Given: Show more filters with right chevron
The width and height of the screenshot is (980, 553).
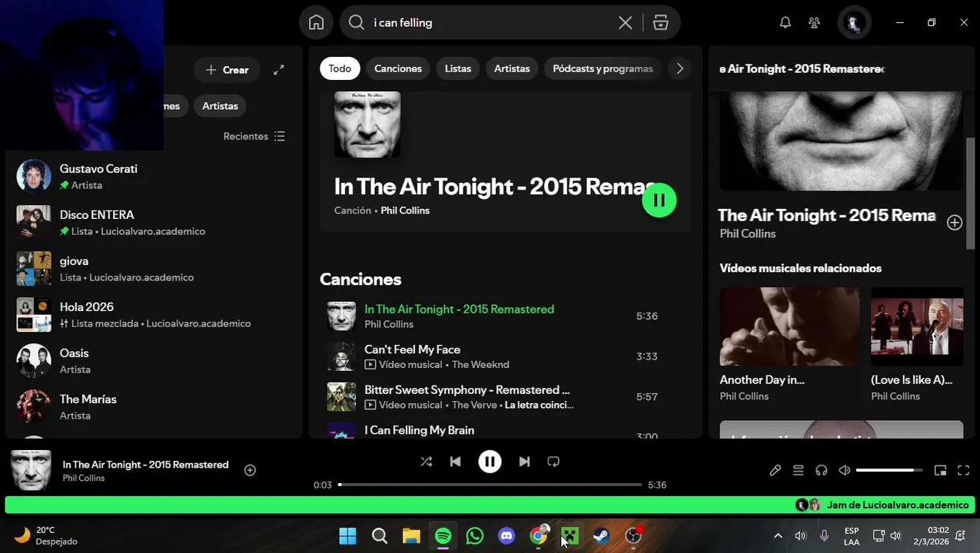Looking at the screenshot, I should 679,68.
